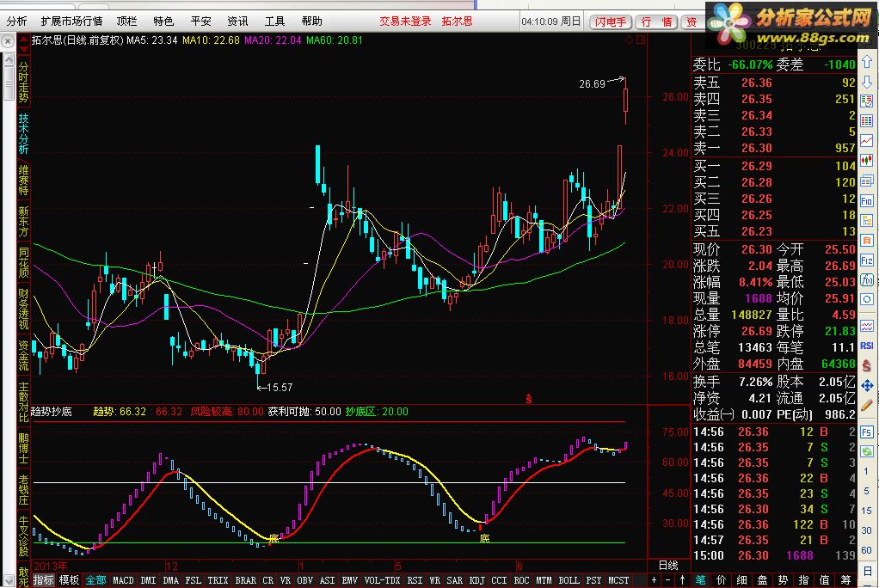Select the 分时走势 sidebar tab

[23, 82]
